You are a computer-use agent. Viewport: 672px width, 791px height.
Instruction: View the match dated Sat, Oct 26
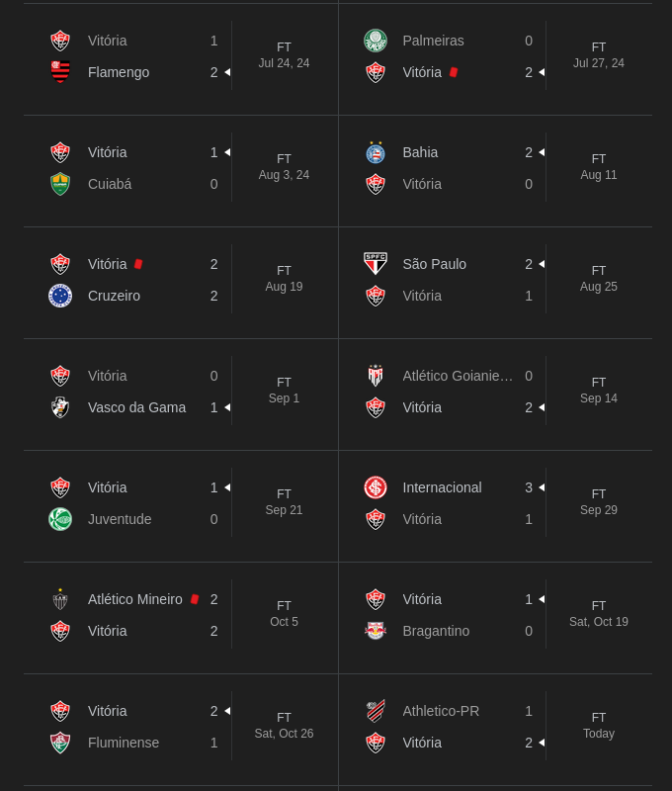tap(284, 726)
